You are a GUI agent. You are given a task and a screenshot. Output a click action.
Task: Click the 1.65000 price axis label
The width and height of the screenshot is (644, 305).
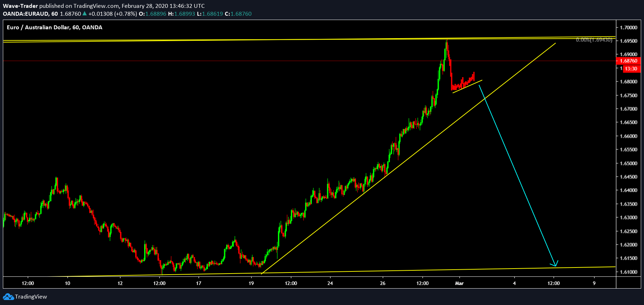629,163
